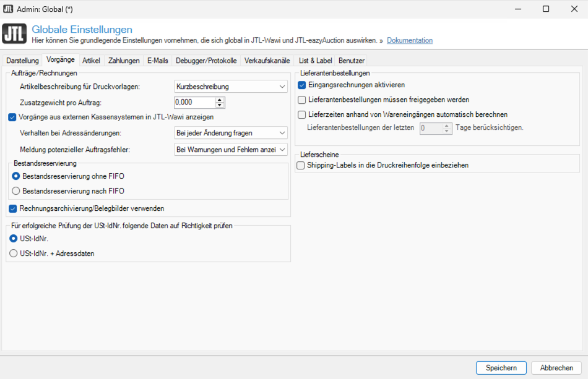The height and width of the screenshot is (379, 588).
Task: Enable Lieferantenbestellungen müssen freigegeben werden checkbox
Action: 302,100
